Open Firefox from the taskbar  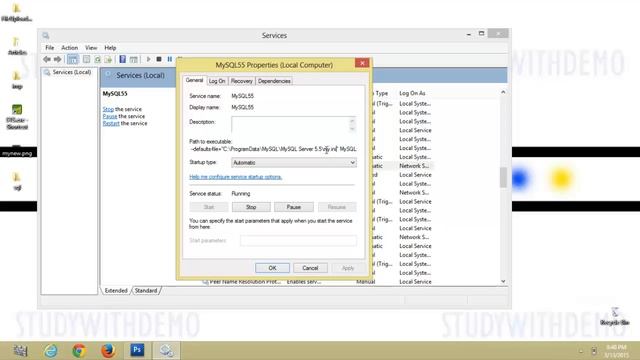(x=108, y=351)
